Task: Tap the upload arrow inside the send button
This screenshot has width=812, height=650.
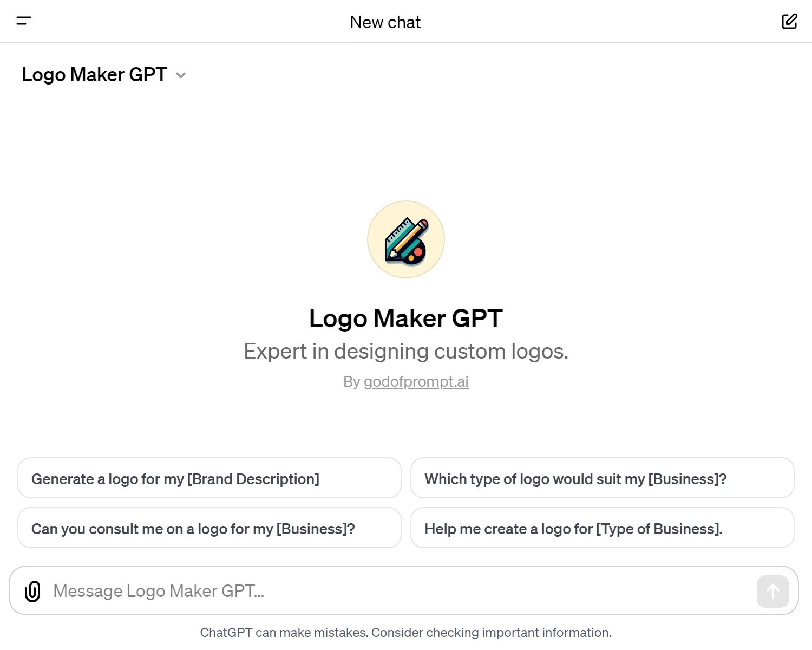Action: pyautogui.click(x=772, y=591)
